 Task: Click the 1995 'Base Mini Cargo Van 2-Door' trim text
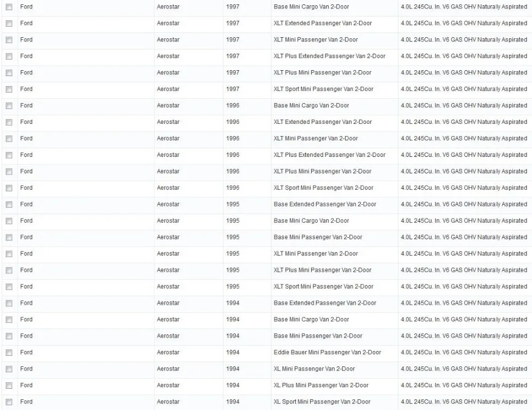[x=311, y=221]
